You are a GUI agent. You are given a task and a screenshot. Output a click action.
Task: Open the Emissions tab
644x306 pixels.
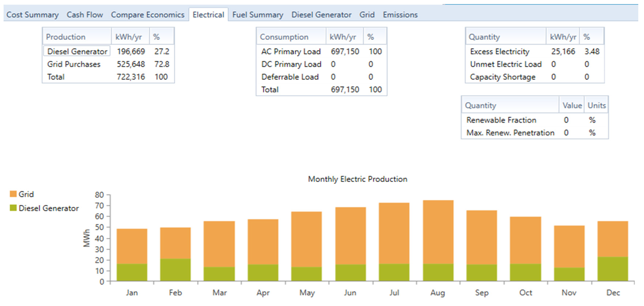400,15
